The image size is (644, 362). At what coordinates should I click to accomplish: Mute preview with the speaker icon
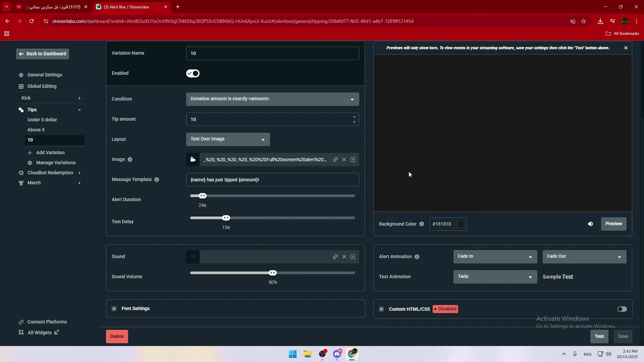click(591, 224)
